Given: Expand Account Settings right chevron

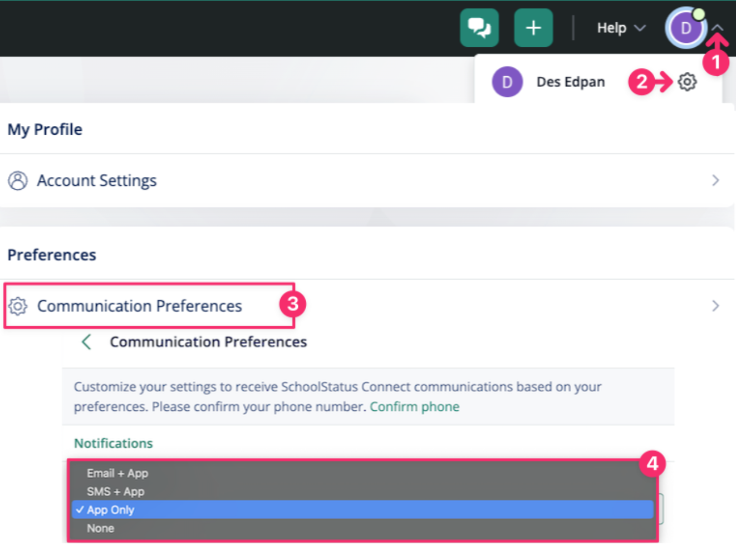Looking at the screenshot, I should click(x=715, y=180).
